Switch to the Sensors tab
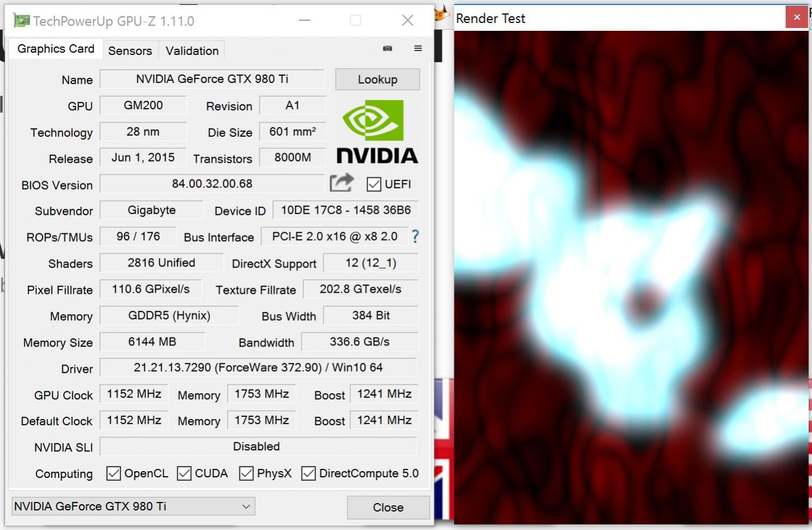Screen dimensions: 812x530 pyautogui.click(x=130, y=50)
